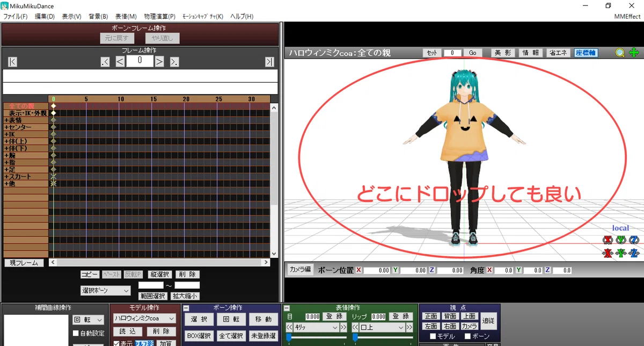644x346 pixels.
Task: Adjust the lip morph slider handle
Action: click(355, 337)
